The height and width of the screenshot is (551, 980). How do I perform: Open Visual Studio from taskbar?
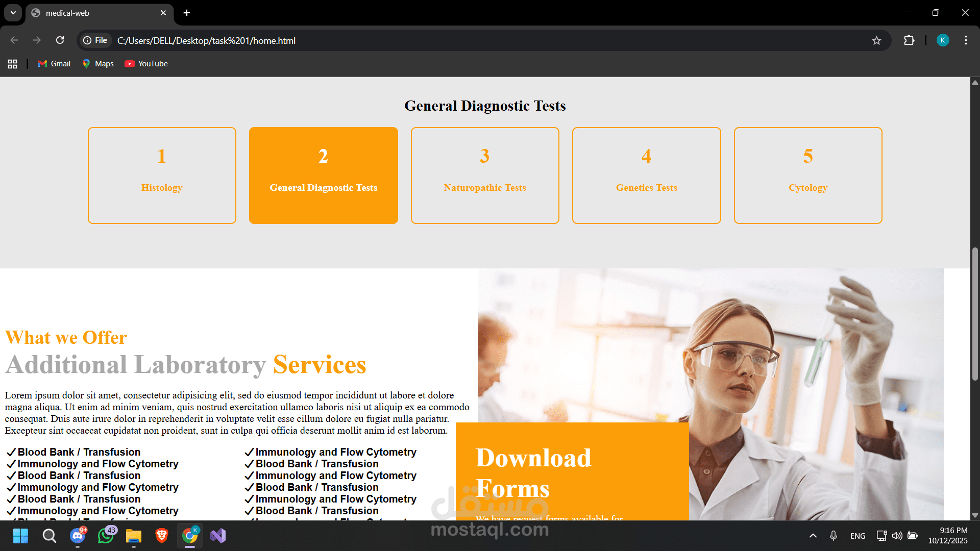pyautogui.click(x=218, y=536)
